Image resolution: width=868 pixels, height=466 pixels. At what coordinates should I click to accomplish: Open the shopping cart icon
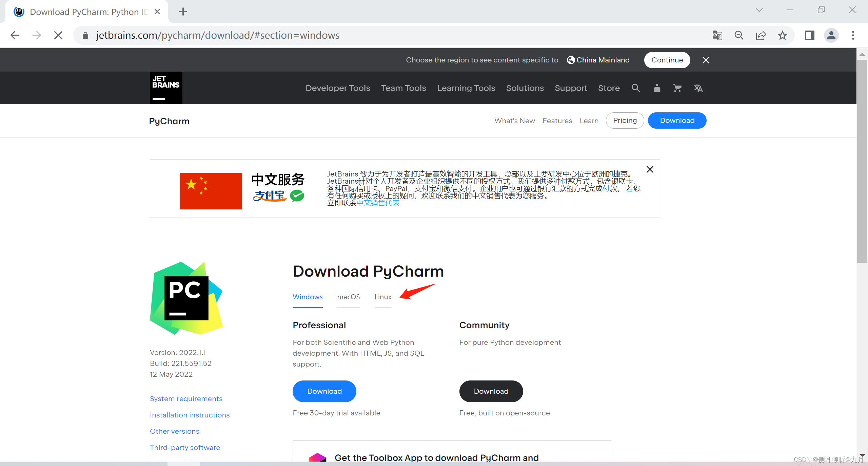click(x=677, y=88)
